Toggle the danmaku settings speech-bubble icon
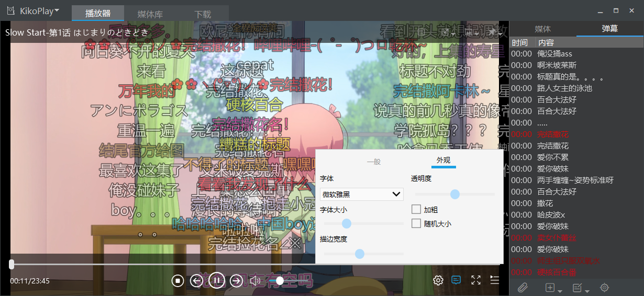 [456, 280]
